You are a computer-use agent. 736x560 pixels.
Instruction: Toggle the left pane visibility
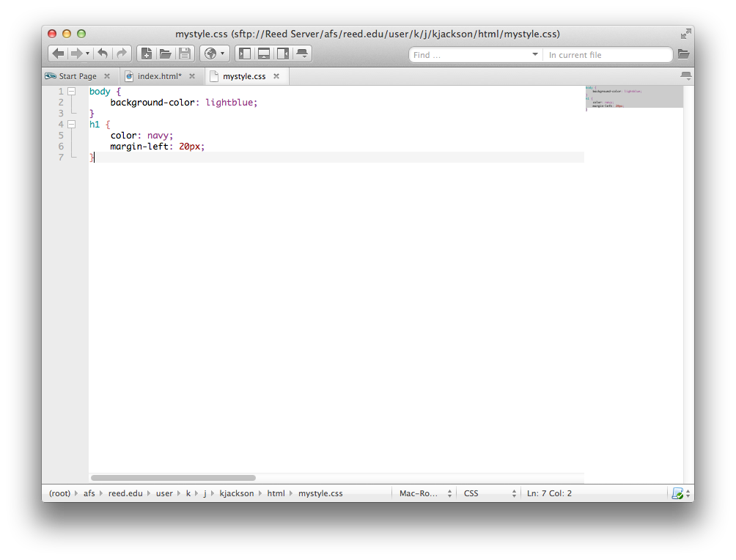coord(245,54)
